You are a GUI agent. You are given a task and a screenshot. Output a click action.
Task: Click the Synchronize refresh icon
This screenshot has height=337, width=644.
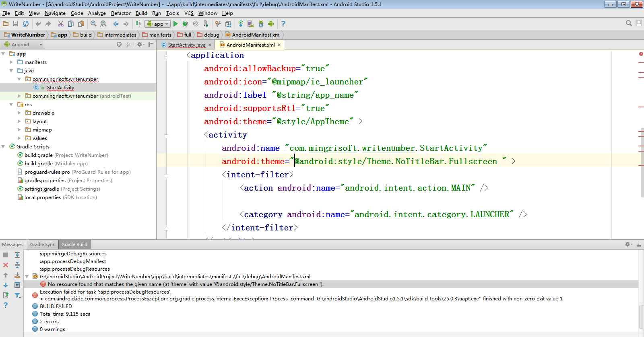26,24
